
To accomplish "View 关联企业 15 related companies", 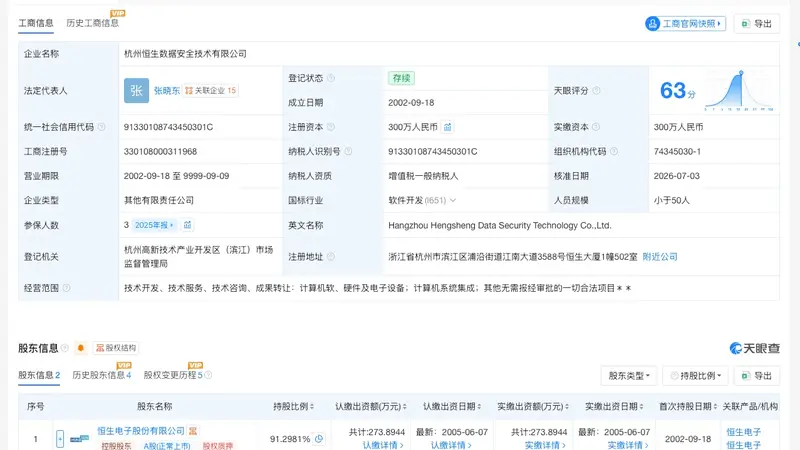I will pos(211,90).
